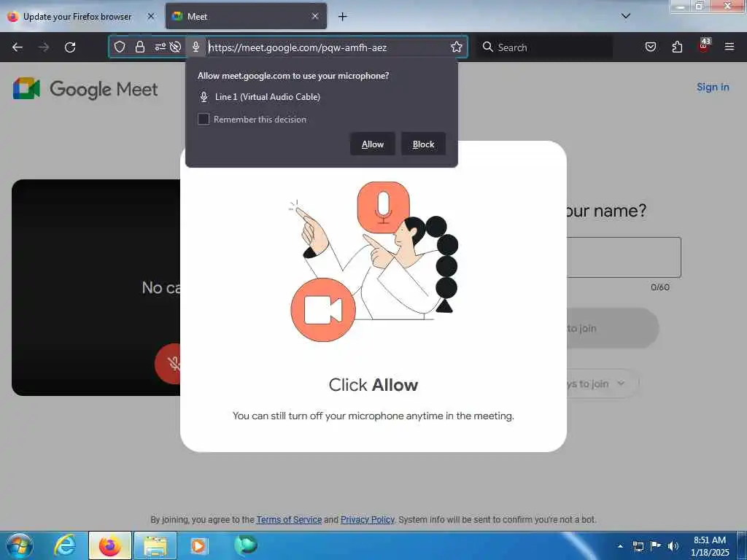Open the Windows Start menu

pos(19,545)
